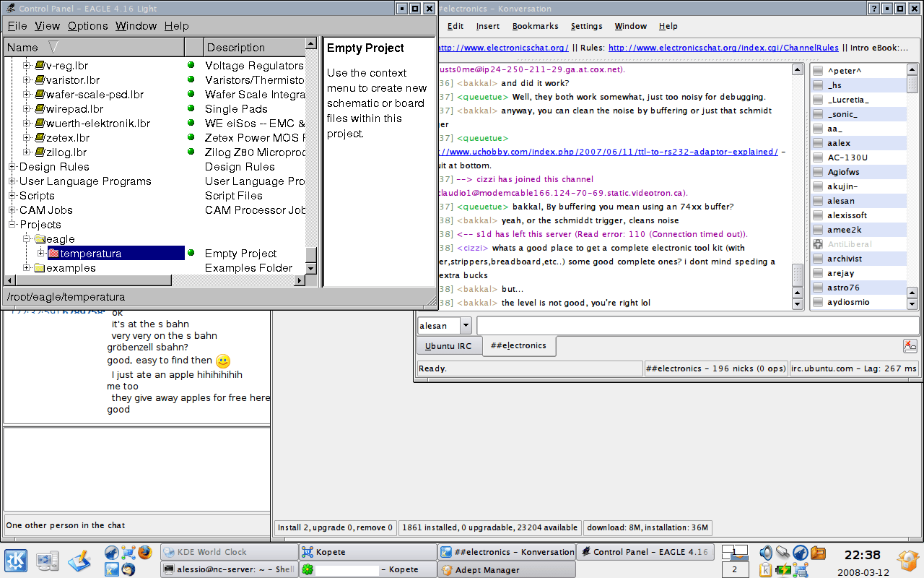
Task: Switch to the Adept Manager taskbar button
Action: pyautogui.click(x=507, y=570)
